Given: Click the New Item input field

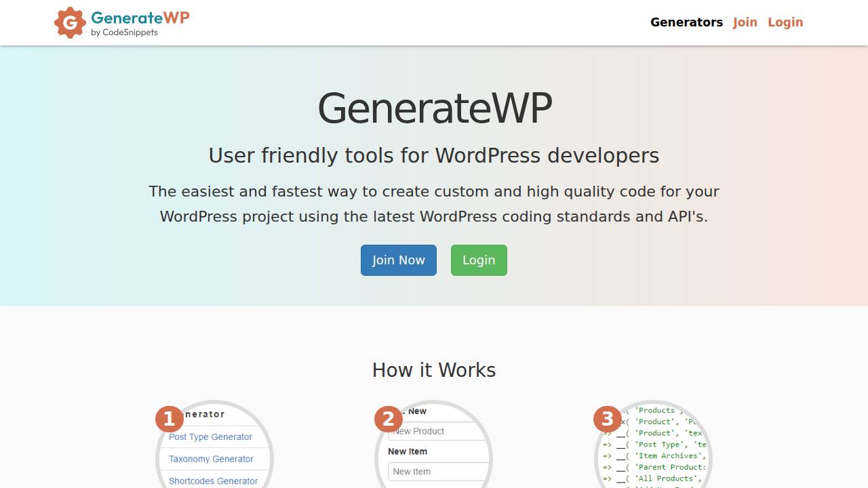Looking at the screenshot, I should click(437, 471).
